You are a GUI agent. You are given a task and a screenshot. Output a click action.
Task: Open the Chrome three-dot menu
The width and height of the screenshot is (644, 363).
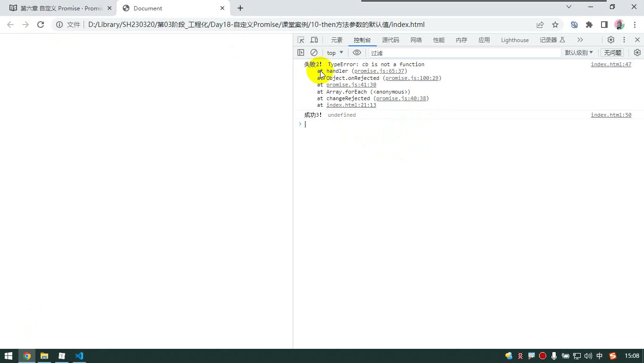tap(634, 25)
